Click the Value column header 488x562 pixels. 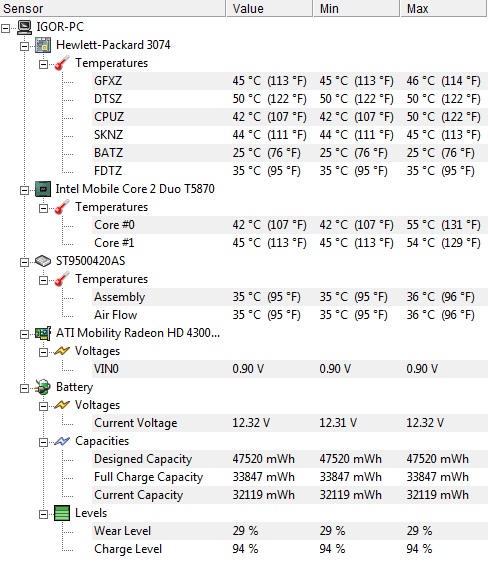click(x=269, y=8)
